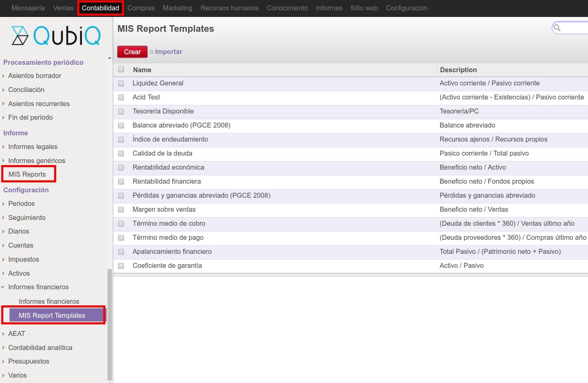Toggle the select-all header checkbox

[121, 70]
